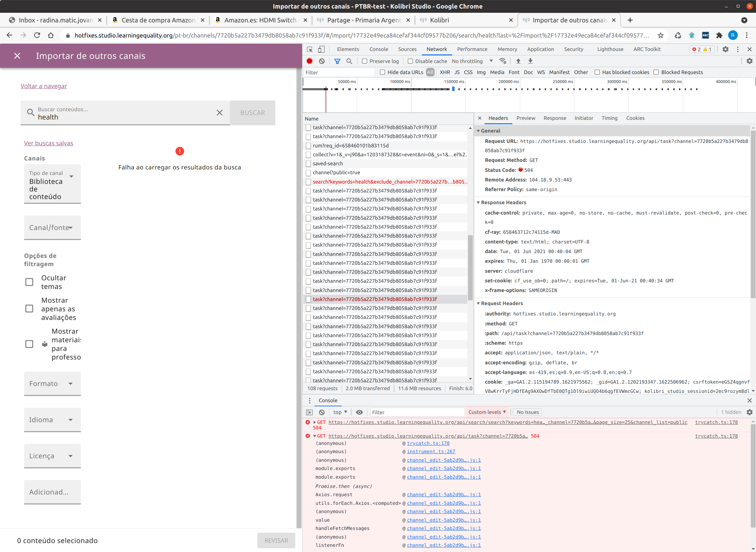Toggle the network filter funnel icon

coord(337,61)
